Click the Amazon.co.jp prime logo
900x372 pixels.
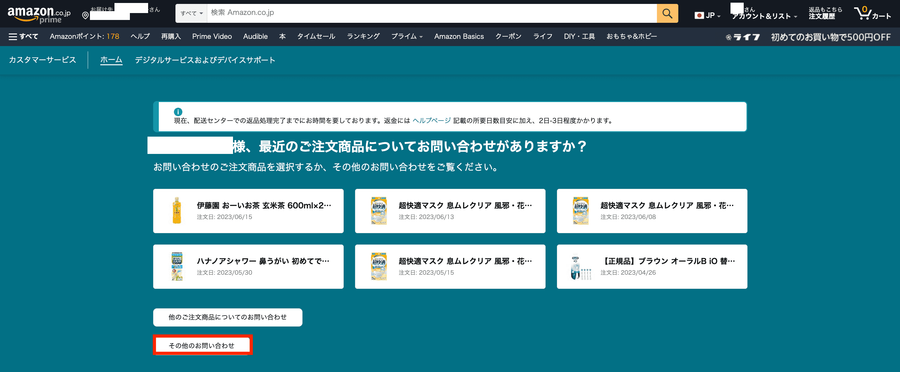click(39, 14)
